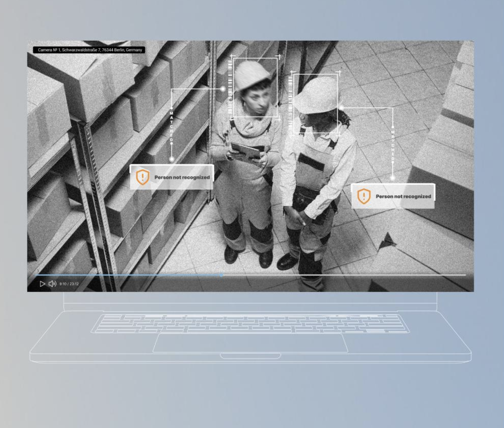
Task: Click connector dot above the left alert card
Action: click(171, 159)
